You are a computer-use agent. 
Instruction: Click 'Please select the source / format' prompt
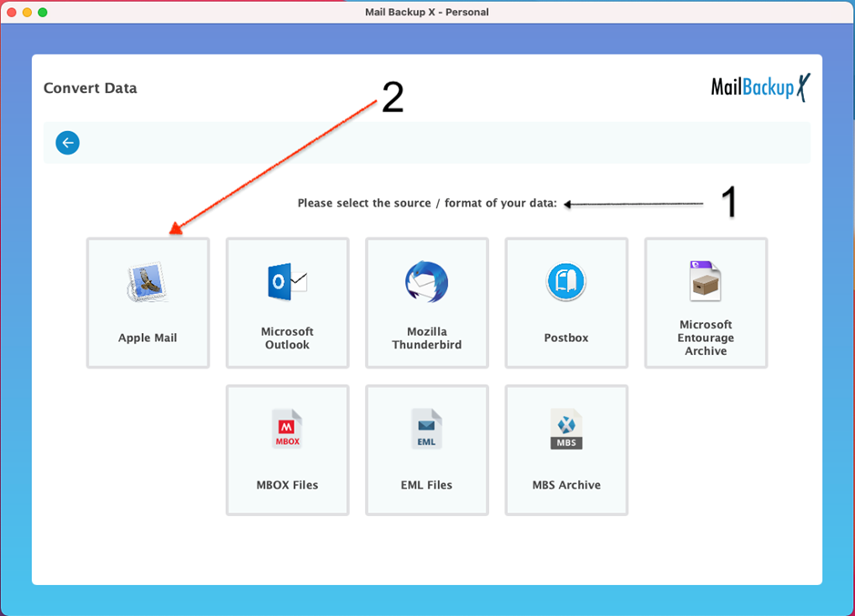tap(427, 203)
